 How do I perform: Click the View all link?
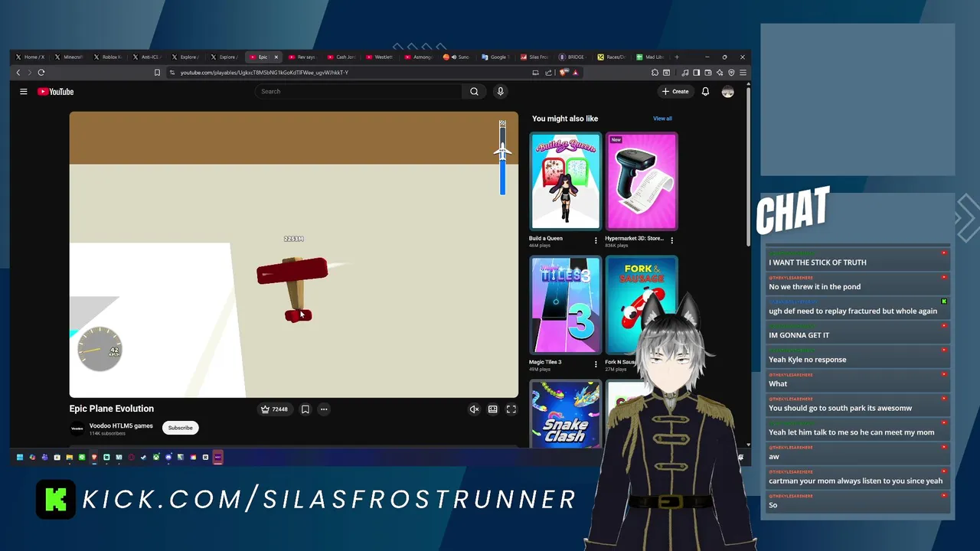662,119
